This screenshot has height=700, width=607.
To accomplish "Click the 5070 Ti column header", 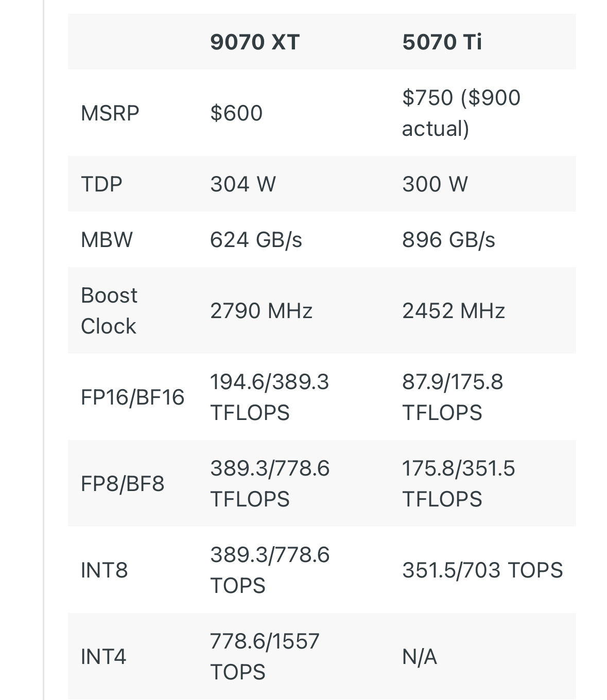I will [x=442, y=42].
